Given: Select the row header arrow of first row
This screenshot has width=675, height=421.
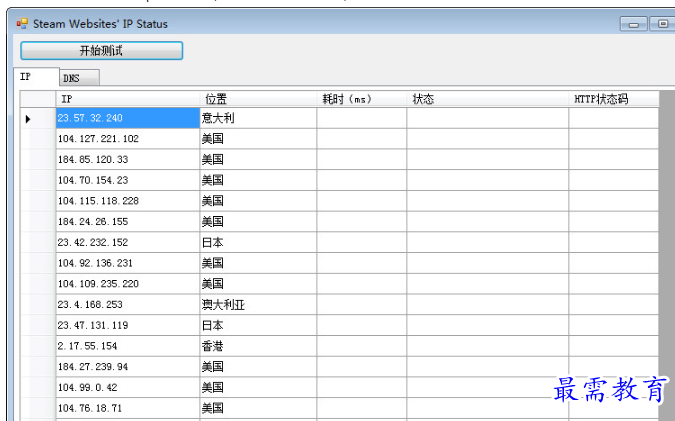Looking at the screenshot, I should (x=38, y=118).
